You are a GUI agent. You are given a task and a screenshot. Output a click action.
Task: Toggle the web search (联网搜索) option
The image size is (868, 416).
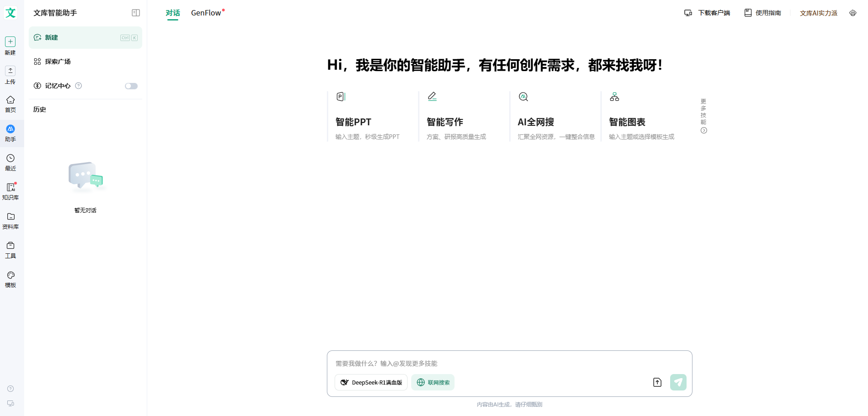pyautogui.click(x=433, y=382)
